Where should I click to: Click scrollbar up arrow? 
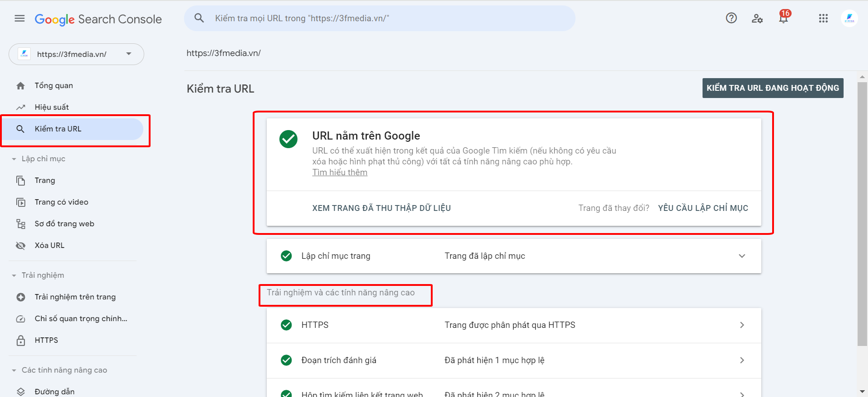[x=863, y=76]
